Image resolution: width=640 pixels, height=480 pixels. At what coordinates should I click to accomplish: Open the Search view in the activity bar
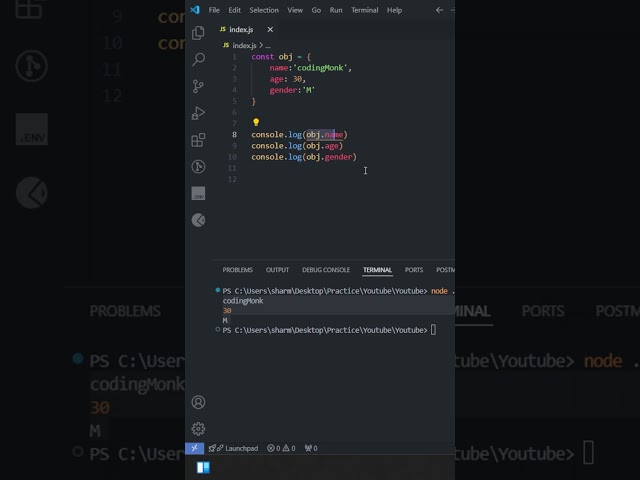[198, 59]
